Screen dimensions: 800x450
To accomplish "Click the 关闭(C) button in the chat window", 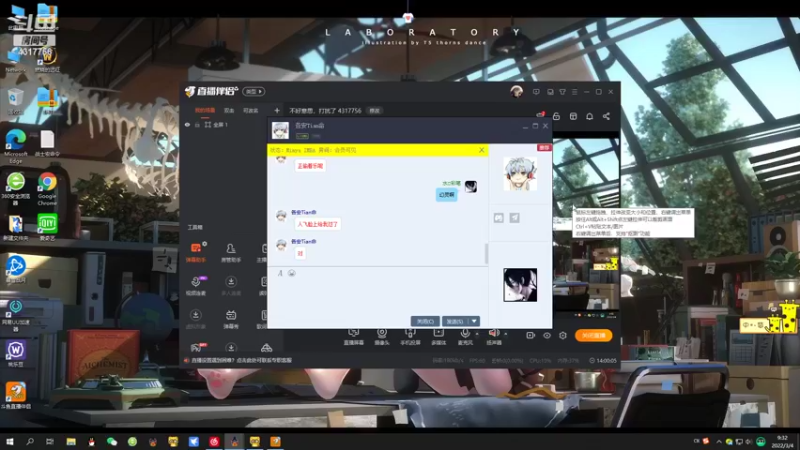I will pos(425,321).
